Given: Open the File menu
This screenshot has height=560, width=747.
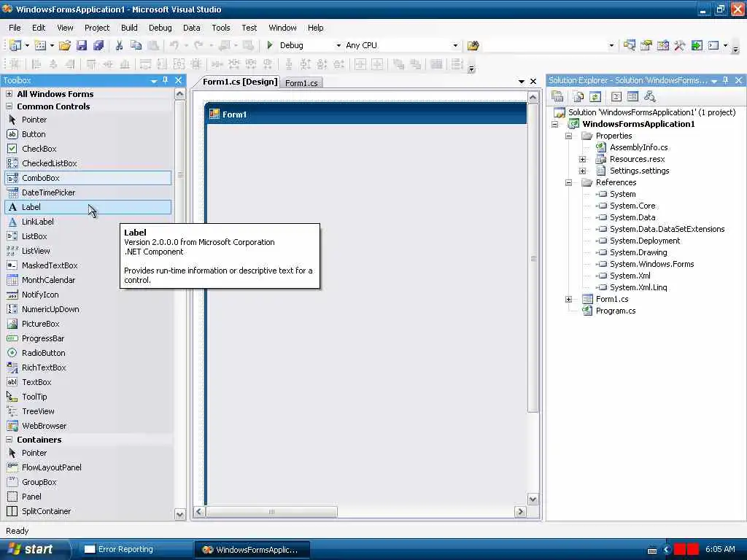Looking at the screenshot, I should tap(15, 28).
